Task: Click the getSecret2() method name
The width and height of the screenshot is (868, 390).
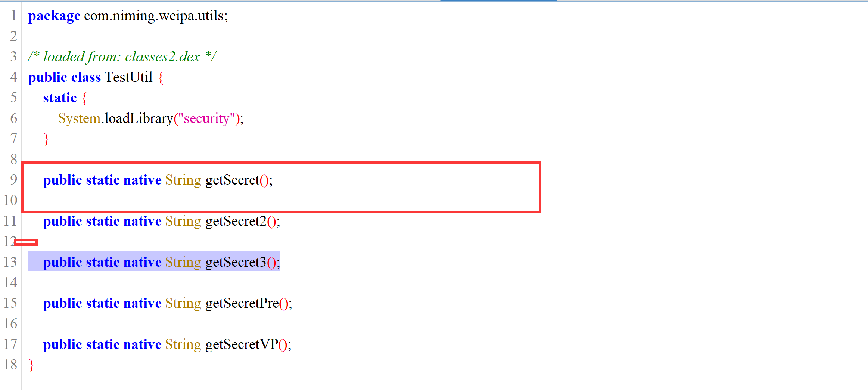Action: coord(236,221)
